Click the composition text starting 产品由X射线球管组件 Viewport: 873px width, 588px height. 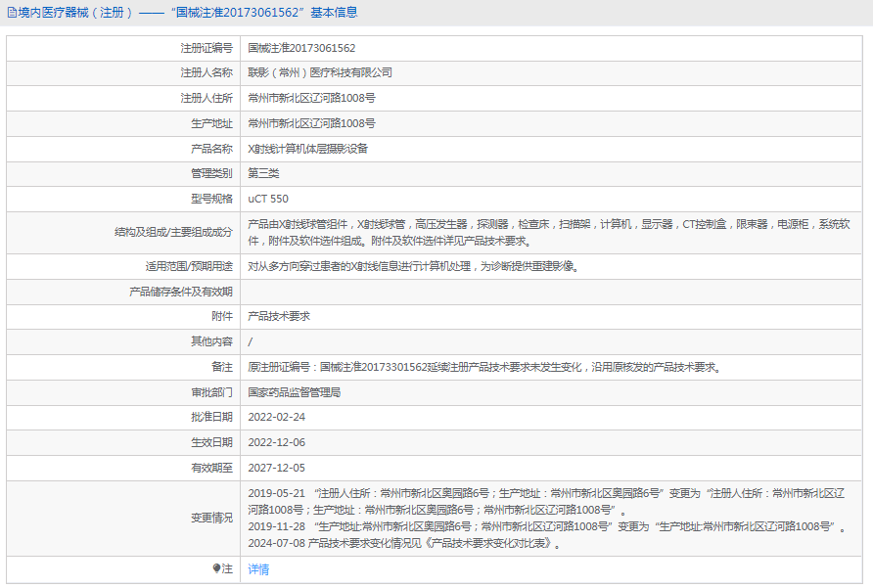tap(549, 233)
